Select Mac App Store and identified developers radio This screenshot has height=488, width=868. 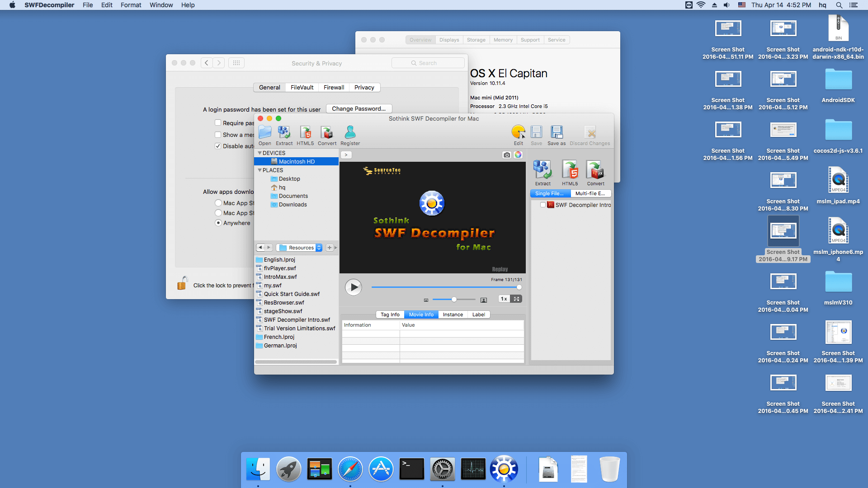pos(218,213)
